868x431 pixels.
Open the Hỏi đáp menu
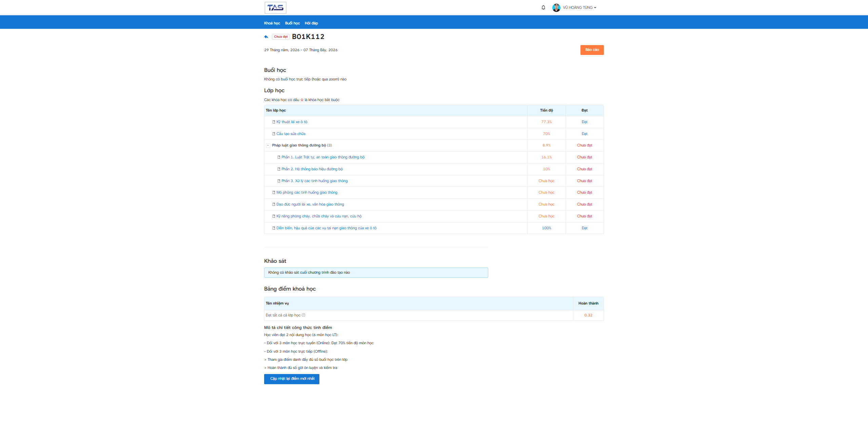[311, 23]
